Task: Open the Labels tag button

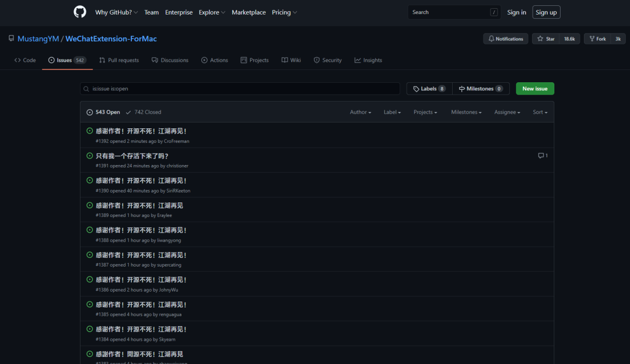Action: 429,89
